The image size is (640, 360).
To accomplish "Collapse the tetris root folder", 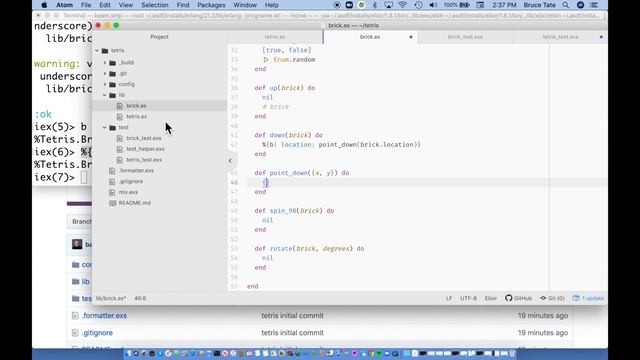I will click(x=97, y=51).
